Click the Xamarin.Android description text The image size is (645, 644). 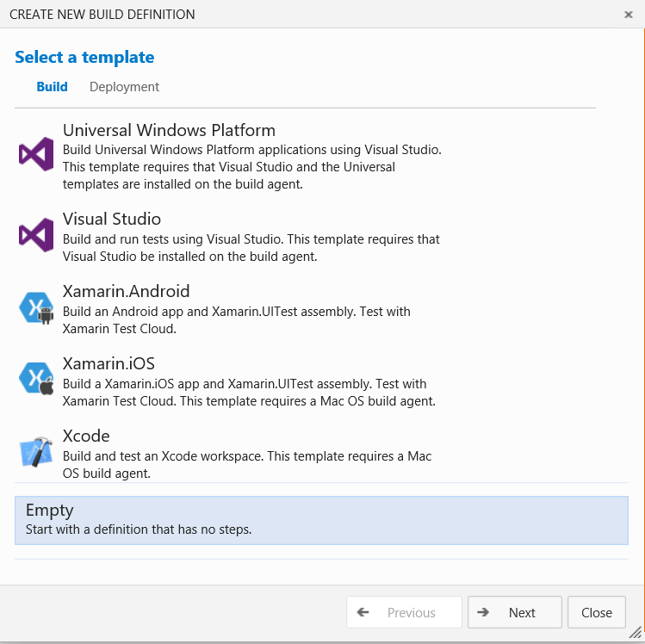[x=237, y=320]
